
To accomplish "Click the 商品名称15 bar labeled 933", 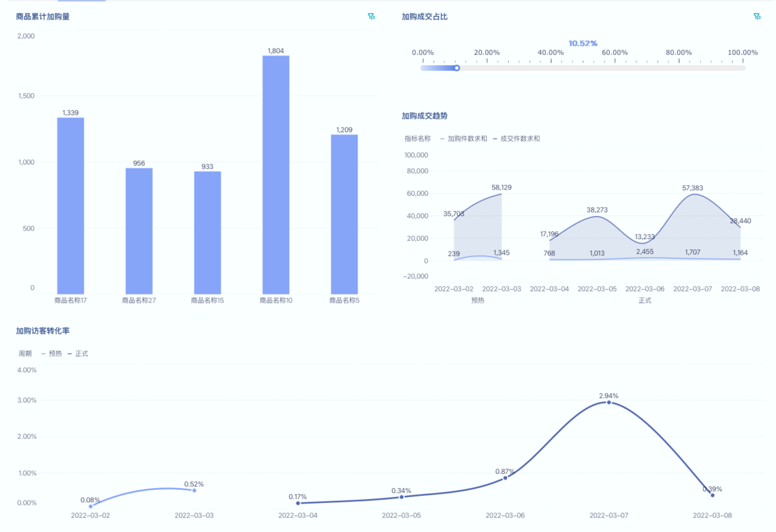I will tap(208, 232).
